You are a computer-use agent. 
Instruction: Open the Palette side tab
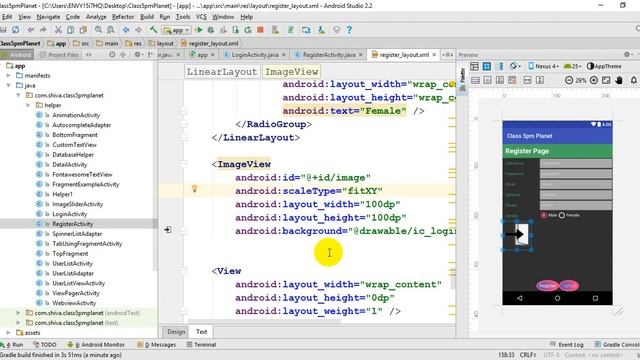click(462, 79)
